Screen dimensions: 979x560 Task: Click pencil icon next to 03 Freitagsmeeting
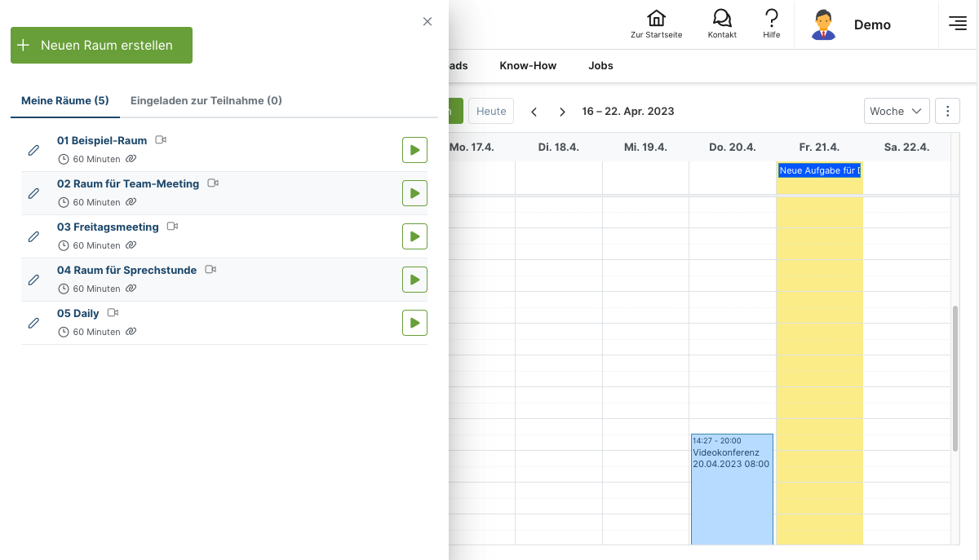(x=33, y=236)
